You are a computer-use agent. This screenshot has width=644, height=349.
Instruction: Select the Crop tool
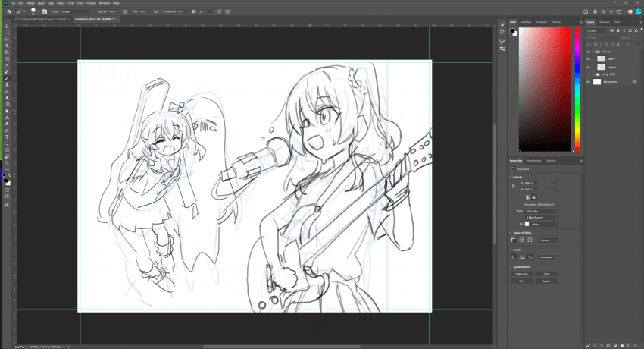[x=7, y=52]
